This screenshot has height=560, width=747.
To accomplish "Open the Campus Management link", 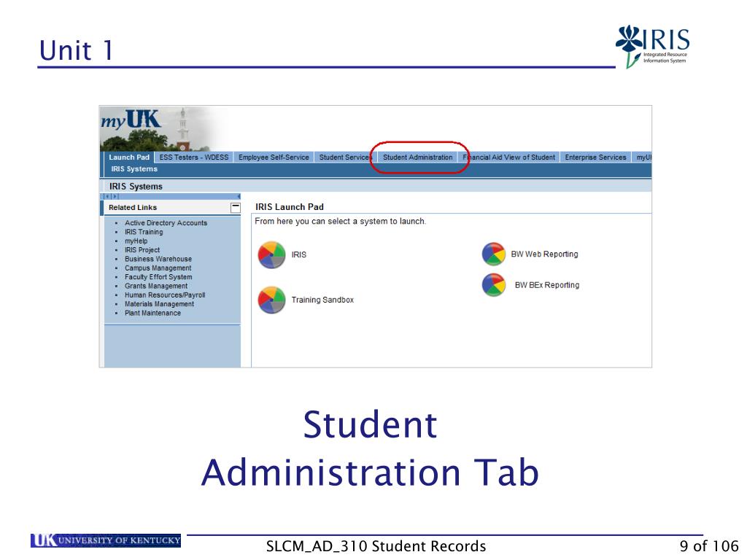I will (x=158, y=268).
